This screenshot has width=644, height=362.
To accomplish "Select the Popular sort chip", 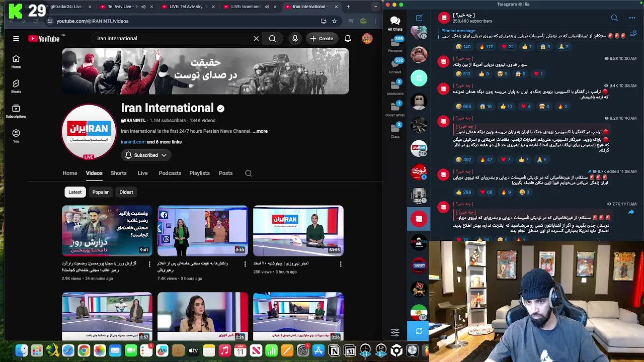I will tap(100, 192).
